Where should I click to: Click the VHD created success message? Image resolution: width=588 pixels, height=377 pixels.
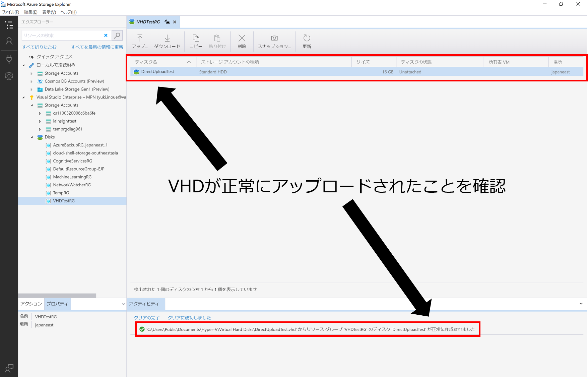pyautogui.click(x=311, y=329)
